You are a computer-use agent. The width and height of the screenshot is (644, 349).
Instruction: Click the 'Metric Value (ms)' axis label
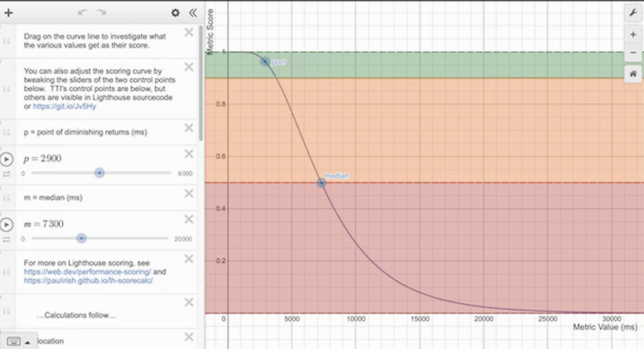pos(605,327)
